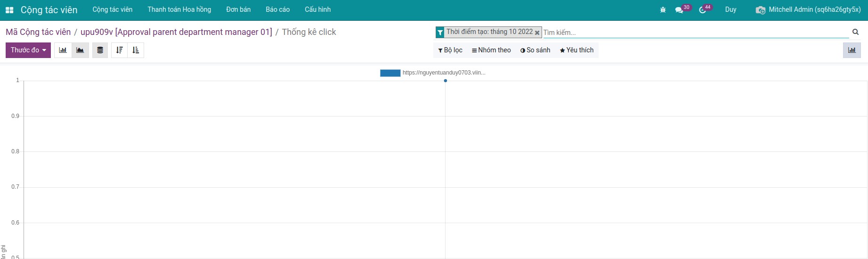This screenshot has width=868, height=259.
Task: Toggle the blue legend swatch for the URL series
Action: (390, 73)
